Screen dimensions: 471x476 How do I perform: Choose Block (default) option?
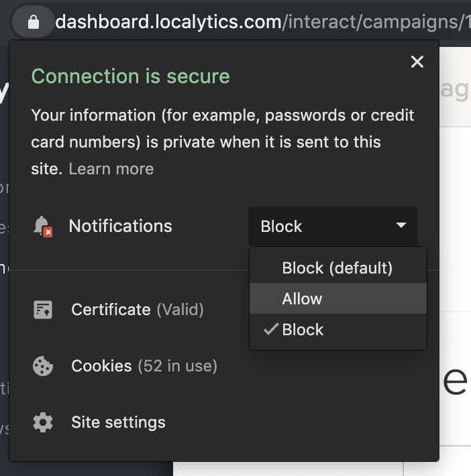point(337,268)
